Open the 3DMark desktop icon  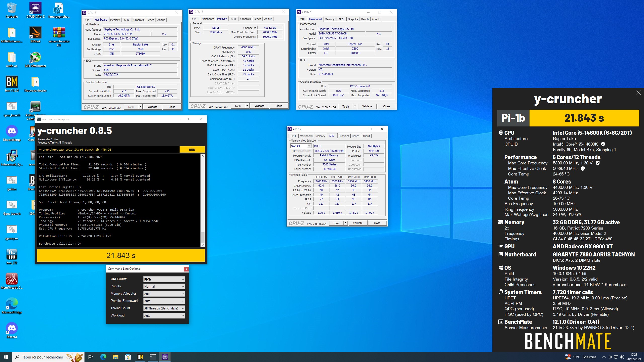pyautogui.click(x=35, y=35)
